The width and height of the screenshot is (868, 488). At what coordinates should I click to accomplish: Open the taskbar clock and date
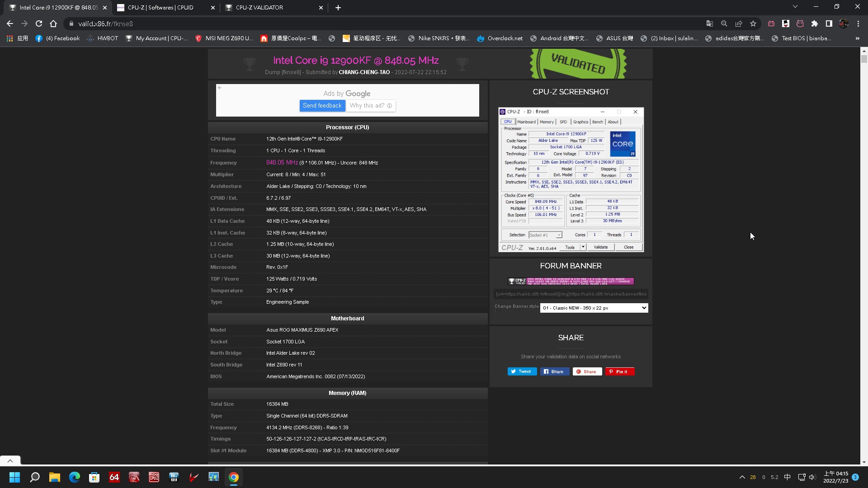coord(835,477)
